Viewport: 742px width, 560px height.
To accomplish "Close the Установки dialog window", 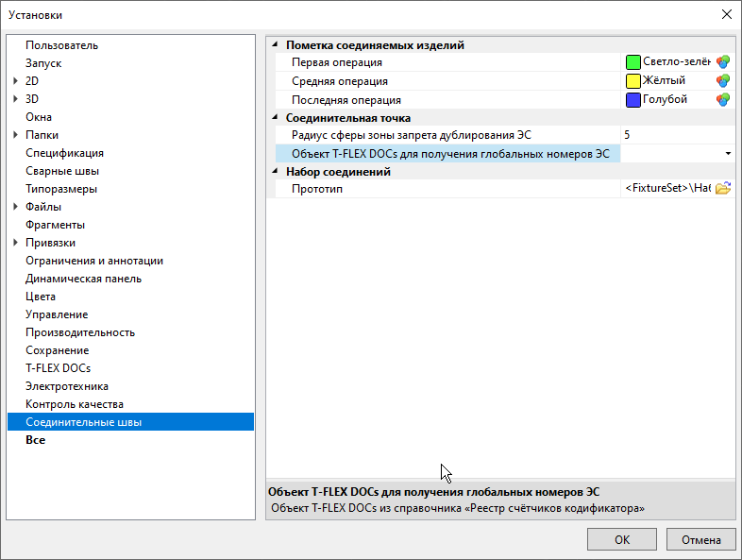I will [726, 14].
